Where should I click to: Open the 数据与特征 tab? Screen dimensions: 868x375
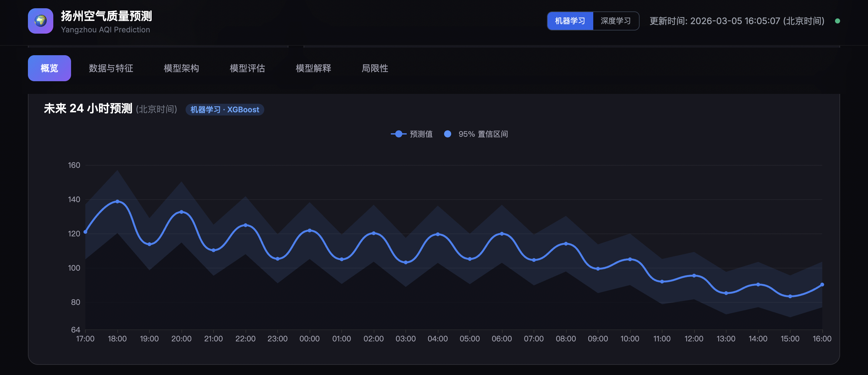111,69
